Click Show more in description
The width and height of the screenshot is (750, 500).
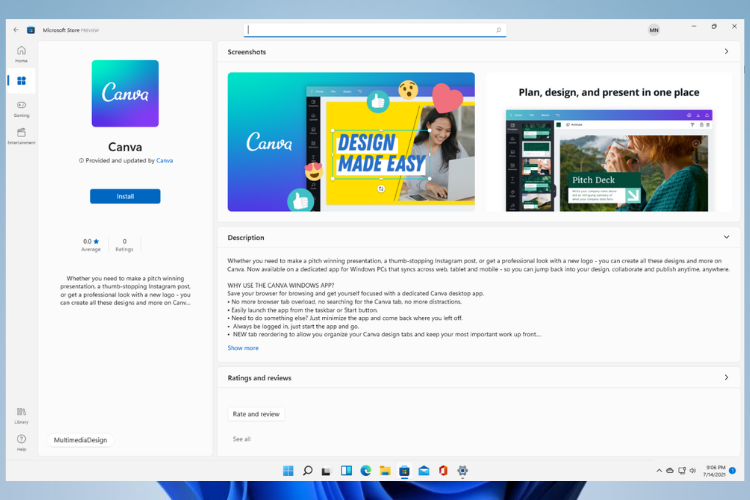tap(243, 348)
